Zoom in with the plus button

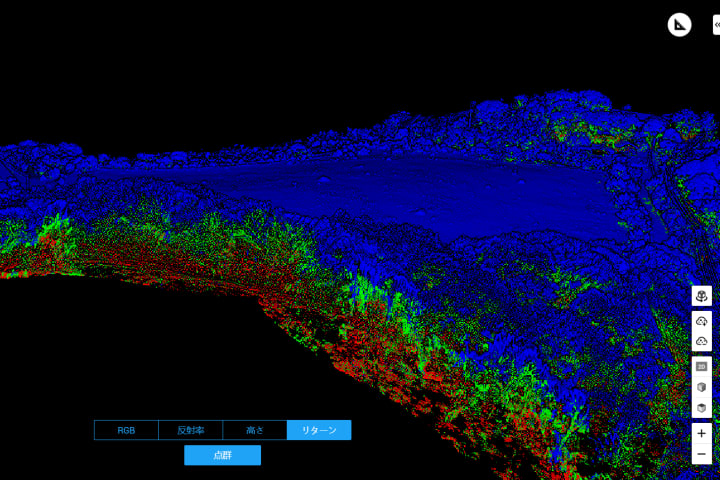[x=702, y=433]
